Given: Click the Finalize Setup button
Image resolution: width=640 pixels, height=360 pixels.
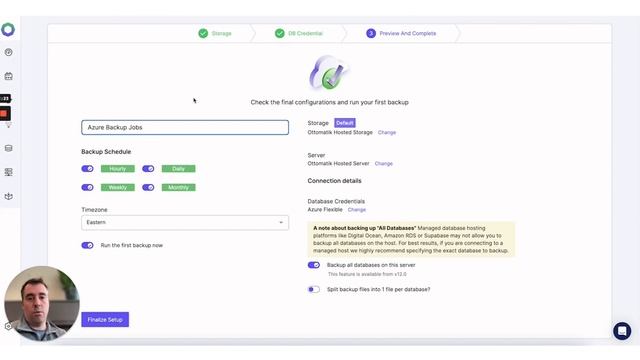Looking at the screenshot, I should tap(105, 320).
